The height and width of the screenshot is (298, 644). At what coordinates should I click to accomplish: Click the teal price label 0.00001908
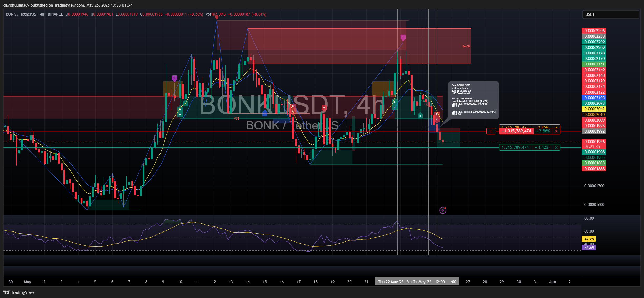[594, 152]
